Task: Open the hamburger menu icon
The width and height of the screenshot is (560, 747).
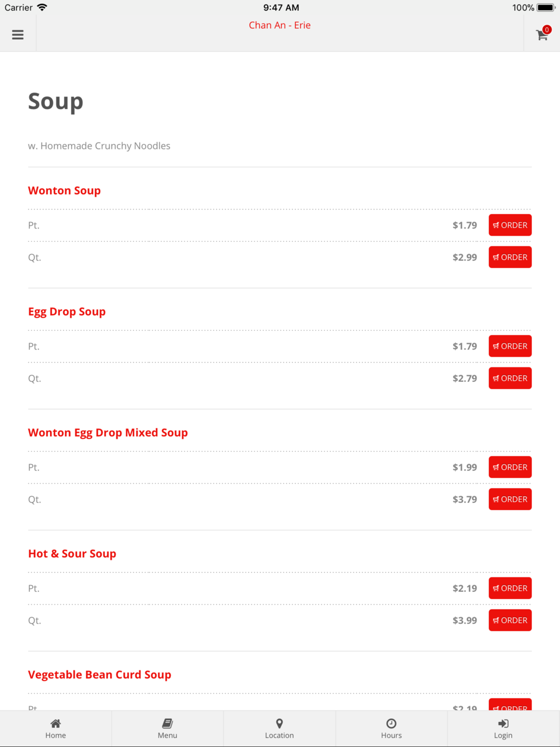Action: (x=18, y=35)
